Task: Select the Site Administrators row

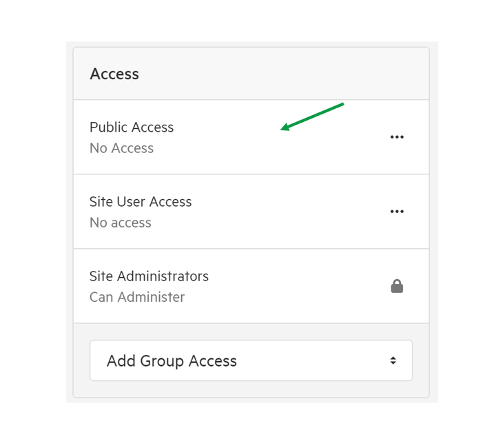Action: [x=251, y=286]
